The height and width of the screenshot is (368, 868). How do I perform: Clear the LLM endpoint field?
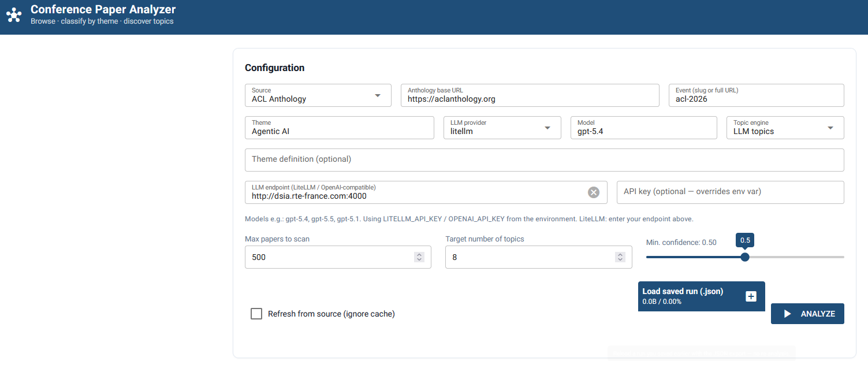pos(594,192)
